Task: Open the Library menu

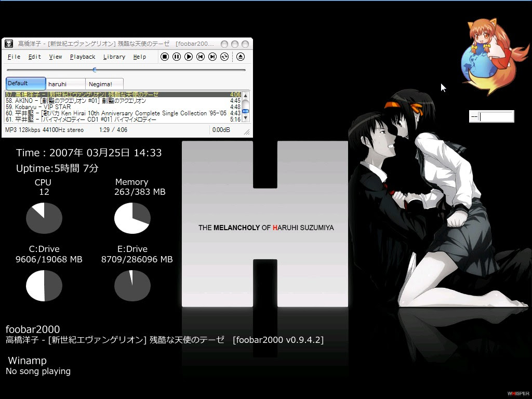Action: pos(114,57)
